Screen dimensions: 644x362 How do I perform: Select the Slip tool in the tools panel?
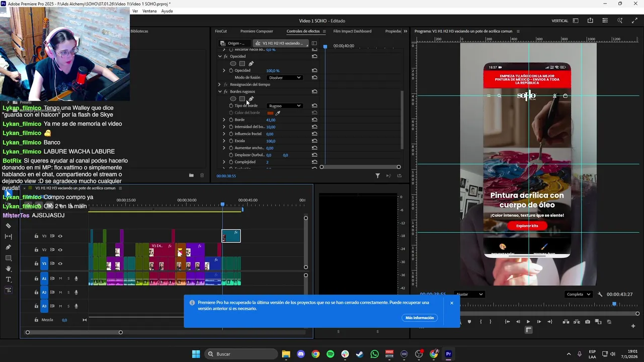pos(8,236)
